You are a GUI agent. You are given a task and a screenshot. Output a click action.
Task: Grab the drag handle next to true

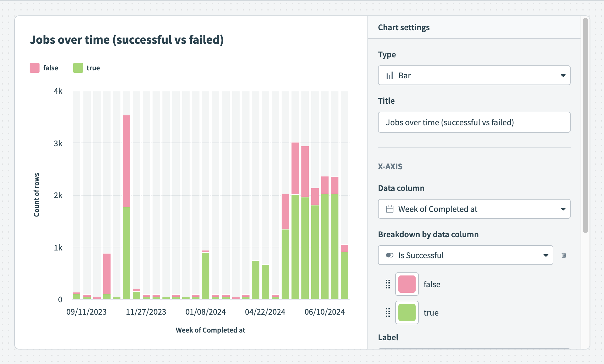point(388,312)
